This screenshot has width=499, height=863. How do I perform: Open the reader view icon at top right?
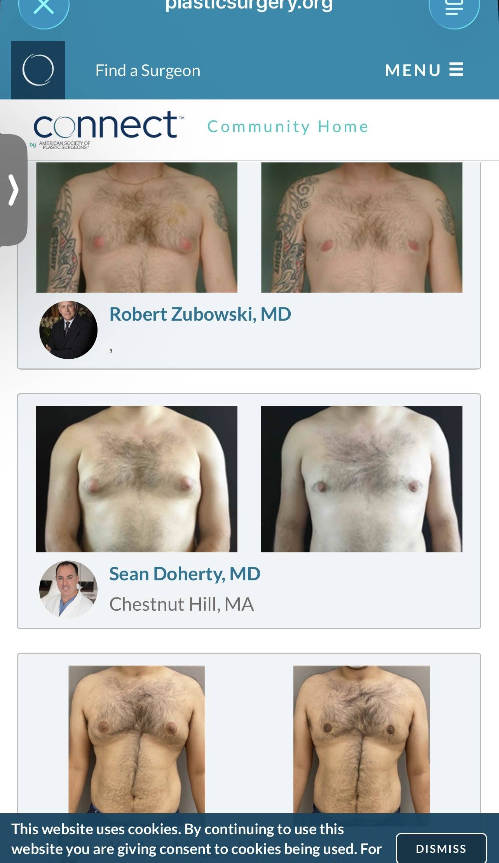click(x=454, y=8)
